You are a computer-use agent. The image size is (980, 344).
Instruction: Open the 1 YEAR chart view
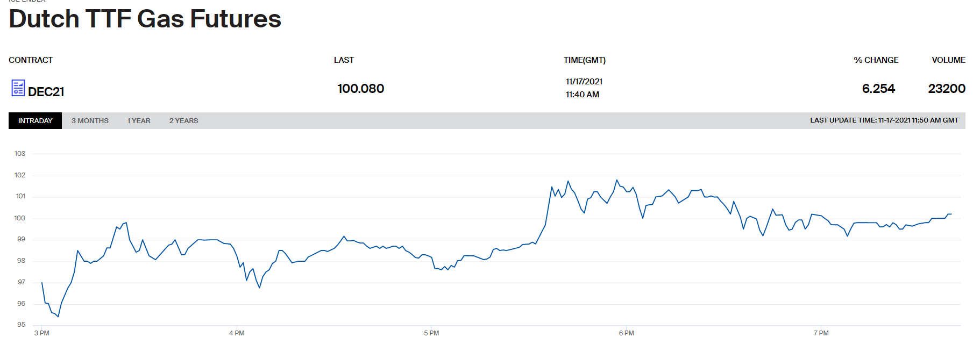[139, 121]
